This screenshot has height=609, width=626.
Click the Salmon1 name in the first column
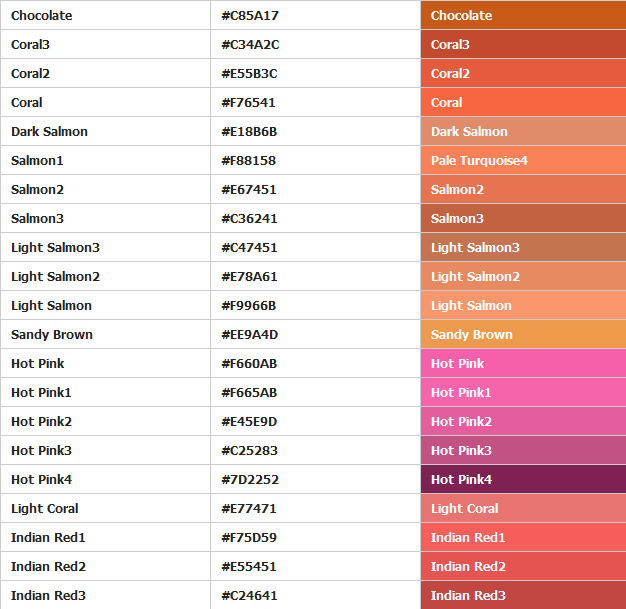[37, 161]
